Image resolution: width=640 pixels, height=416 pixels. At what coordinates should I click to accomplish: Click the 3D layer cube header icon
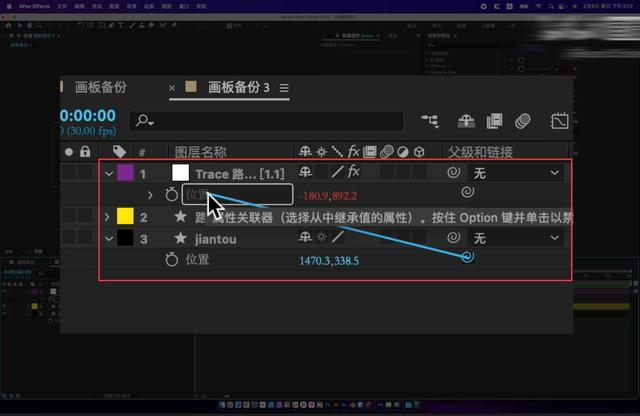(419, 152)
